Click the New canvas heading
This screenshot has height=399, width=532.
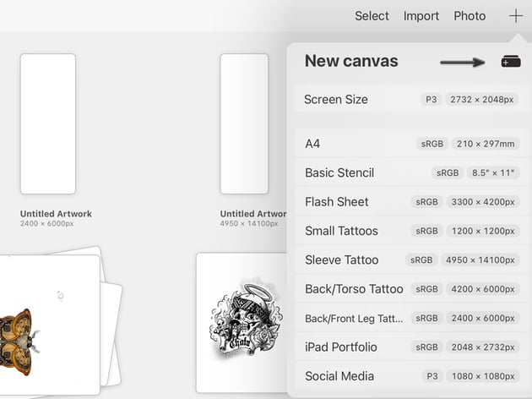point(351,61)
